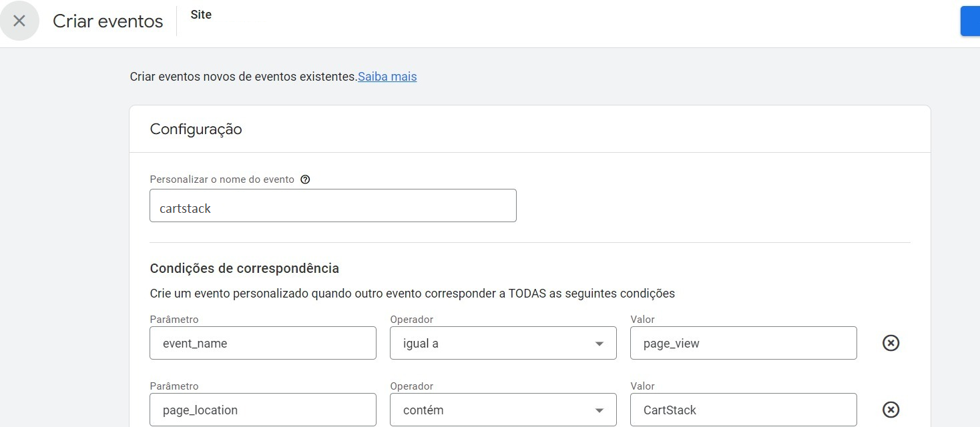Close the Criar eventos panel
The image size is (980, 427).
(19, 21)
